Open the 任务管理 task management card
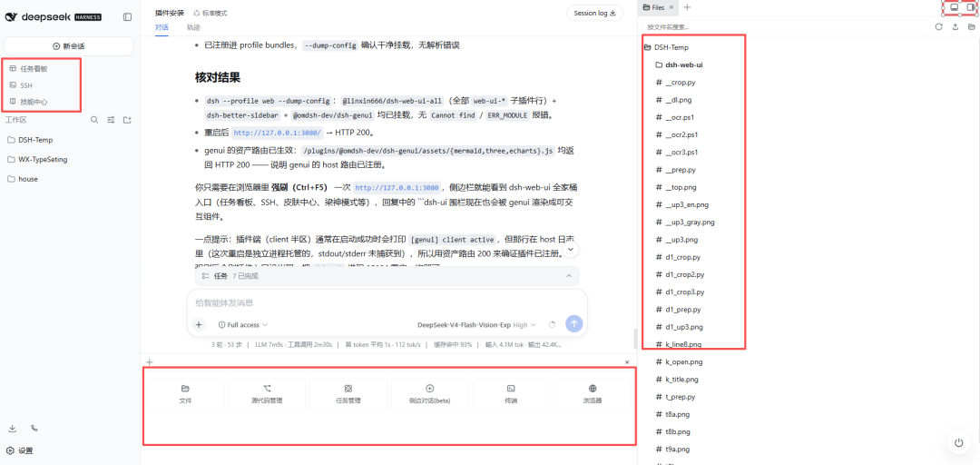The height and width of the screenshot is (465, 980). [348, 394]
